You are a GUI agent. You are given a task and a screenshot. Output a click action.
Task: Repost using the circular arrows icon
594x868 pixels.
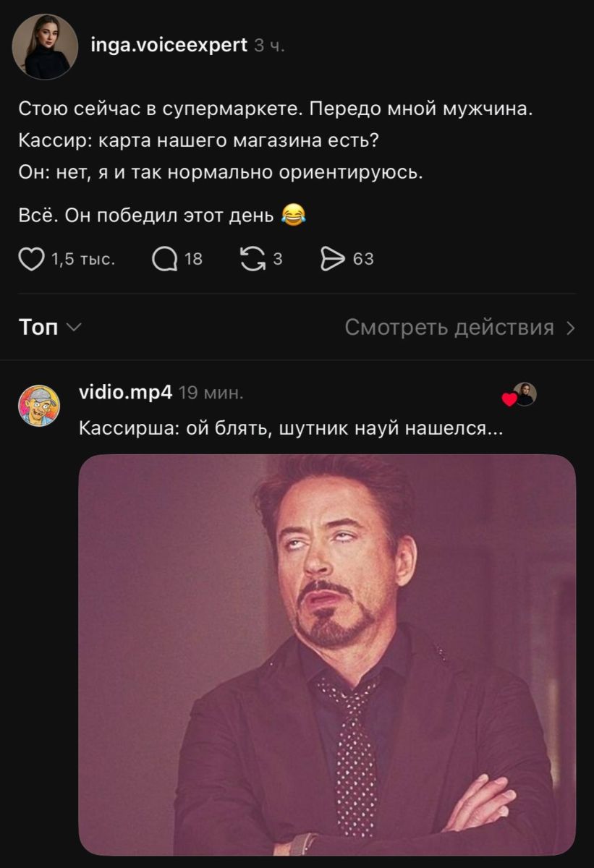pos(253,259)
